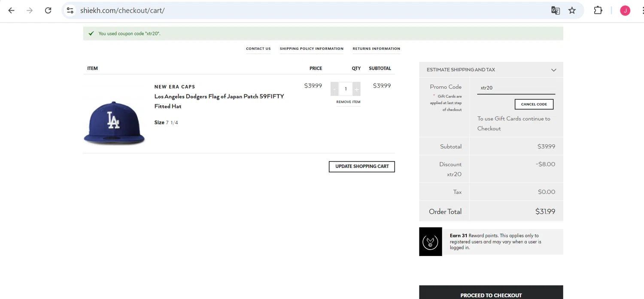Open Los Angeles Dodgers Flag of Japan Patch hat link
The width and height of the screenshot is (644, 299).
click(219, 101)
